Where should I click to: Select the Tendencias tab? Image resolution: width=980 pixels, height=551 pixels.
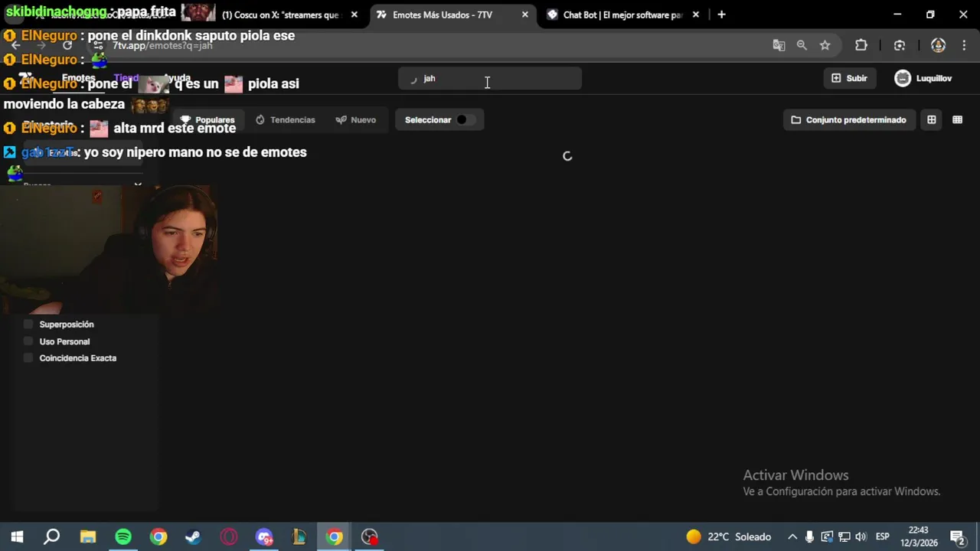click(x=286, y=119)
